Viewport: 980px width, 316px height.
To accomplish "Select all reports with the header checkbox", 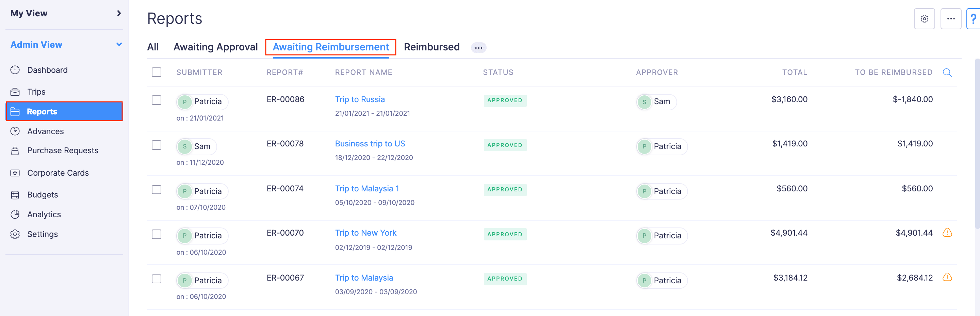I will point(157,72).
